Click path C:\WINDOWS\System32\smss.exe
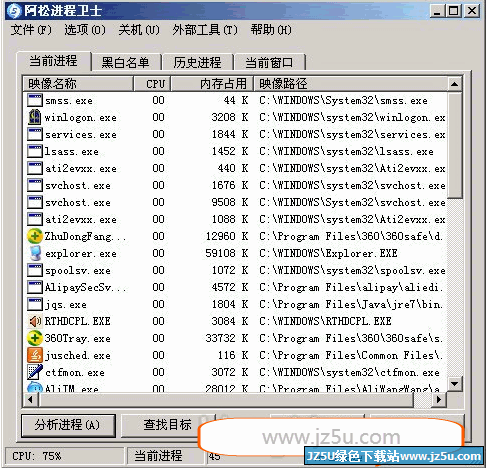The image size is (487, 468). pyautogui.click(x=343, y=100)
